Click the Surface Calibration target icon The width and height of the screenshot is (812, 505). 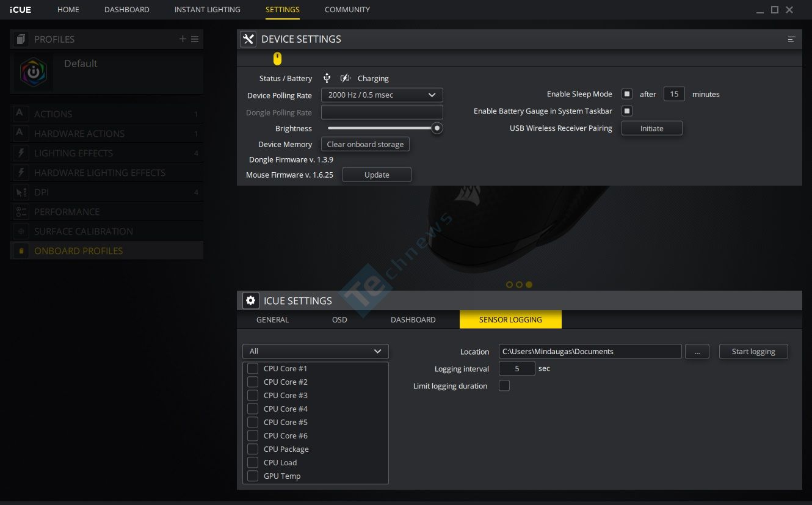click(21, 231)
